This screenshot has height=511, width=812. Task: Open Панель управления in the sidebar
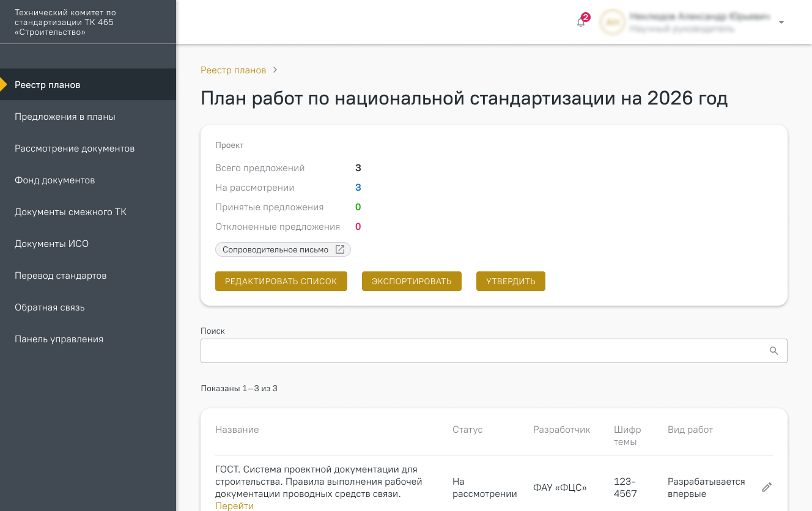pyautogui.click(x=59, y=339)
